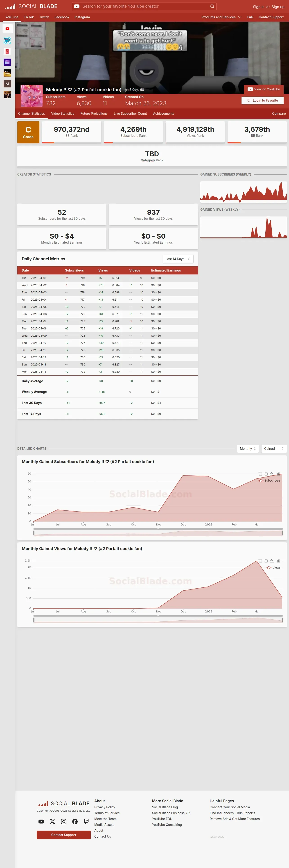
Task: Open the YouTube Consulting footer link
Action: pos(167,825)
